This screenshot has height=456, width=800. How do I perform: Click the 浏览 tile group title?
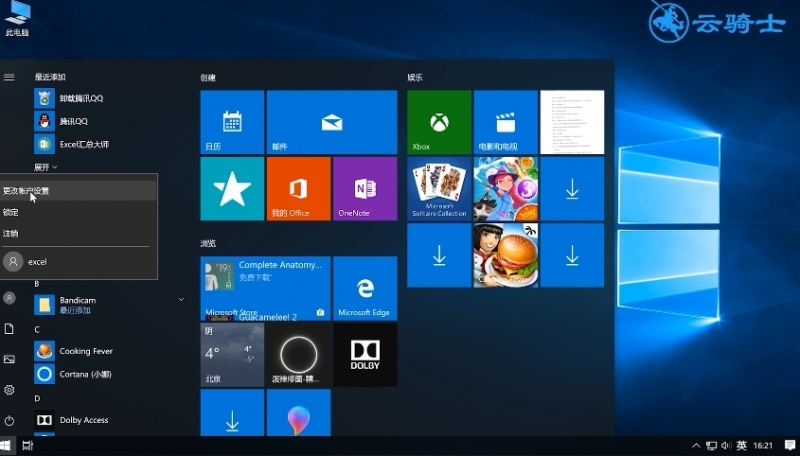click(208, 243)
